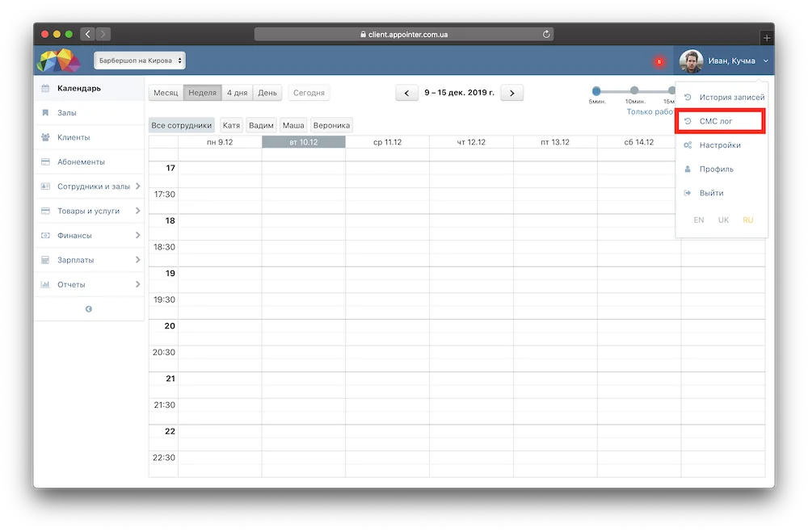Set time step slider to 5мин

(x=596, y=91)
